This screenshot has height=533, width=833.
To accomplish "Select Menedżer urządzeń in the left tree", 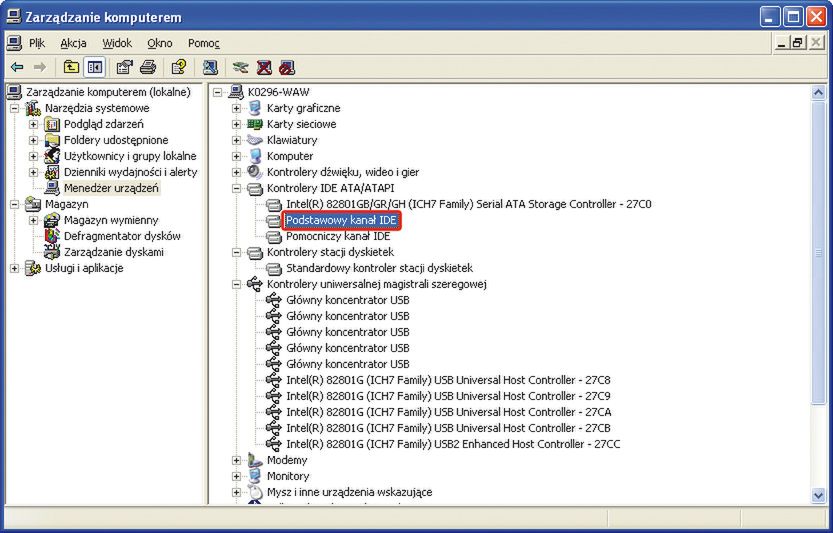I will (x=111, y=188).
